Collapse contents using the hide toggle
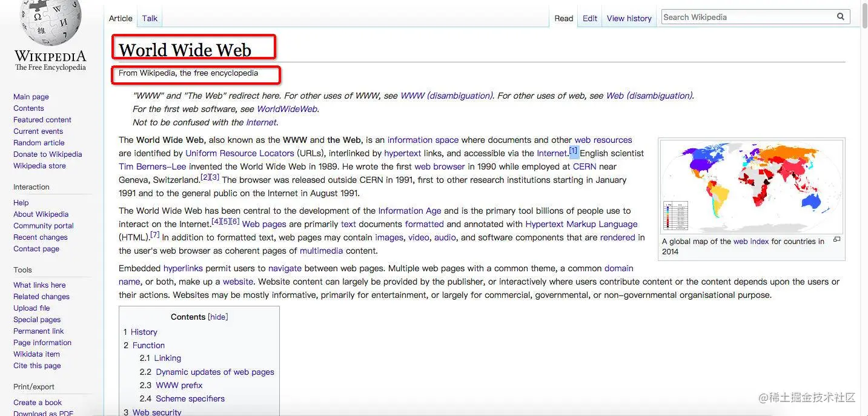This screenshot has width=868, height=416. click(x=218, y=317)
